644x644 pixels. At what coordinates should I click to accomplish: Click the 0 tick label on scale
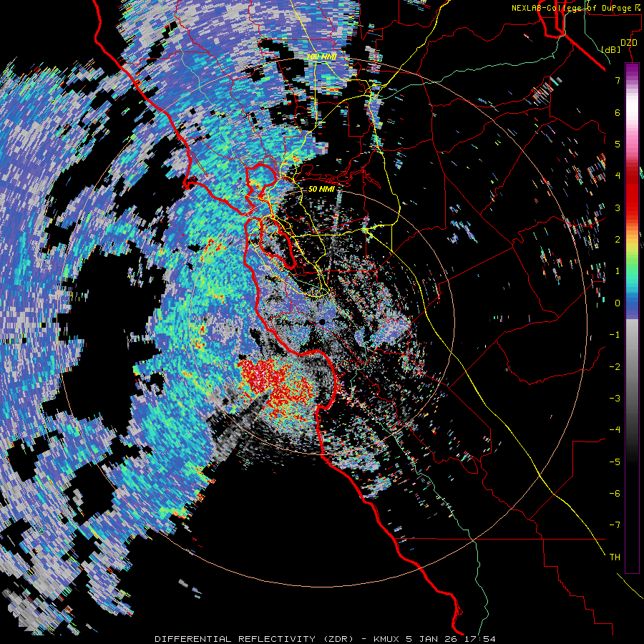point(618,303)
